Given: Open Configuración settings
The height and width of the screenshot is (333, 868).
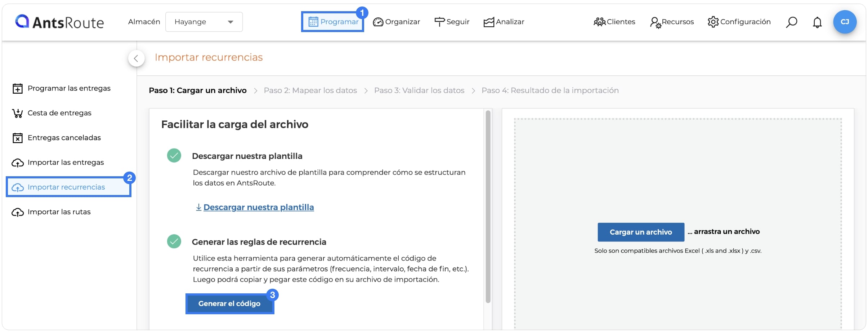Looking at the screenshot, I should click(739, 22).
